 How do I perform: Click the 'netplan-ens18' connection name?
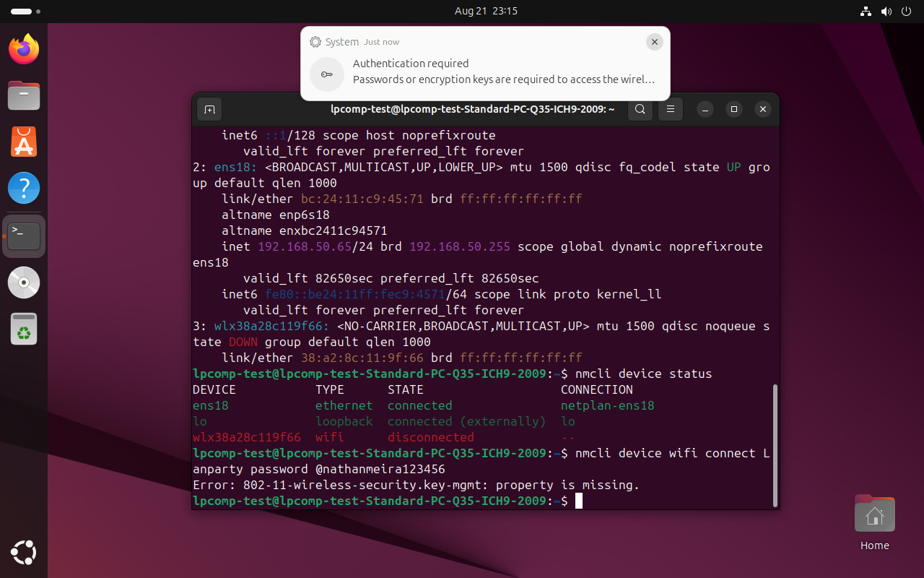(x=607, y=405)
